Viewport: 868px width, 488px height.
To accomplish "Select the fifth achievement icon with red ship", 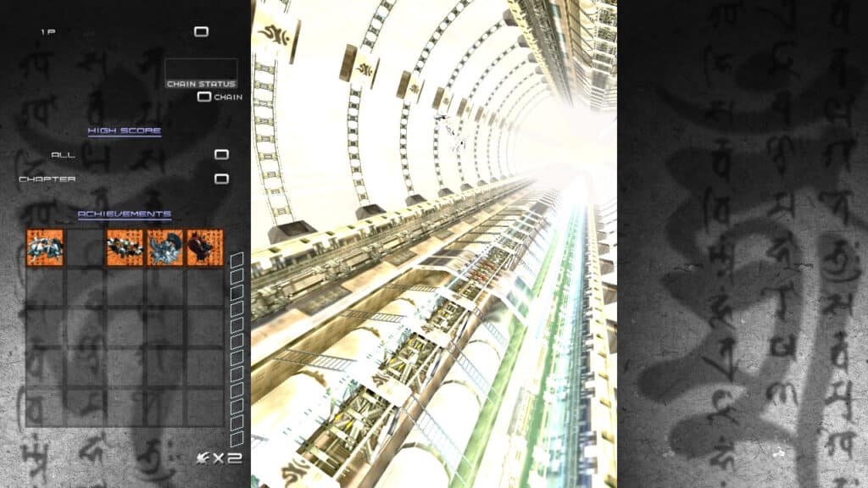I will (204, 247).
